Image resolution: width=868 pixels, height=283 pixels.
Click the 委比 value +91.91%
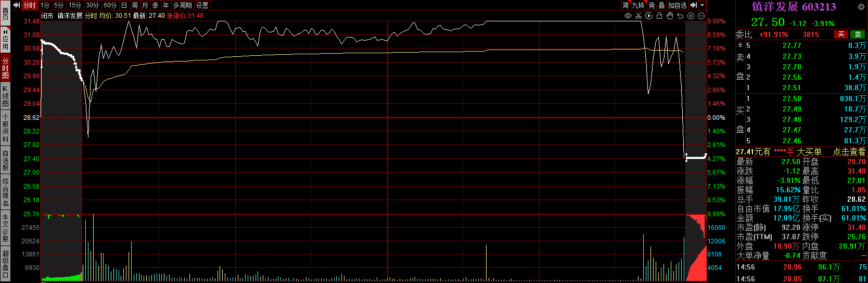pos(774,34)
